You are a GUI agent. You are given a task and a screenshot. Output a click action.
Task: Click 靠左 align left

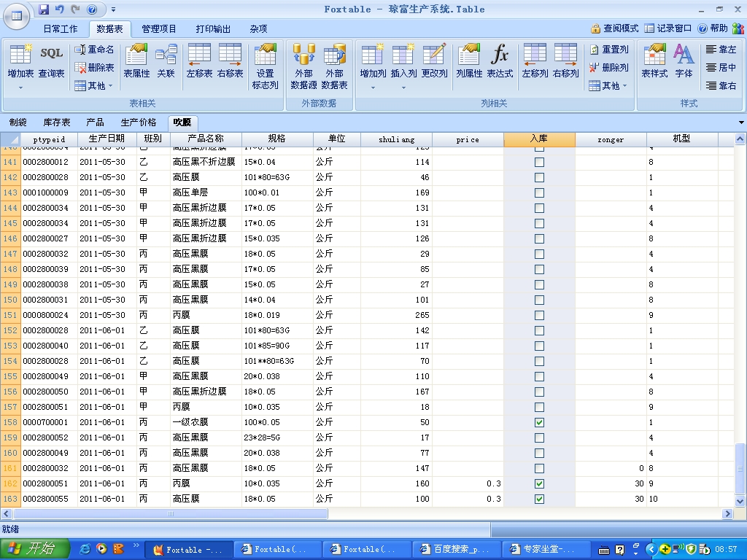(721, 49)
